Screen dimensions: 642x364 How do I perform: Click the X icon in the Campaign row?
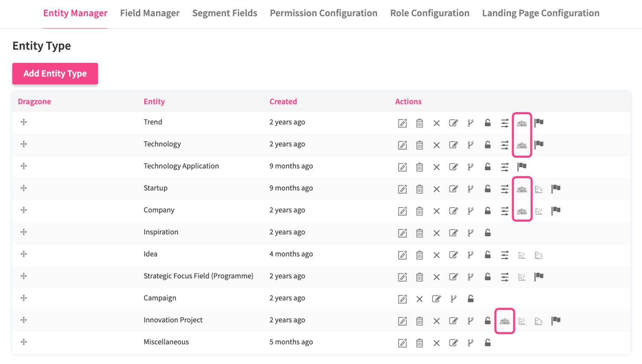tap(419, 299)
